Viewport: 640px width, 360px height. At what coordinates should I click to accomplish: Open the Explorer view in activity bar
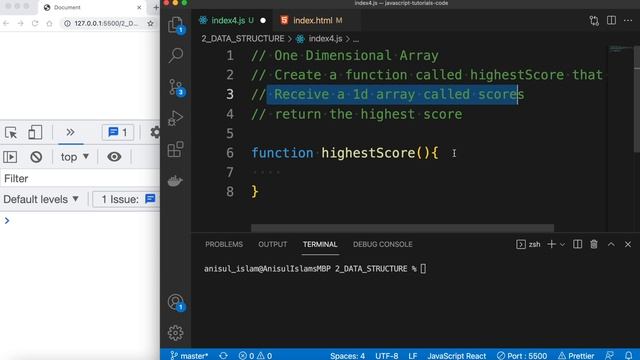(176, 24)
